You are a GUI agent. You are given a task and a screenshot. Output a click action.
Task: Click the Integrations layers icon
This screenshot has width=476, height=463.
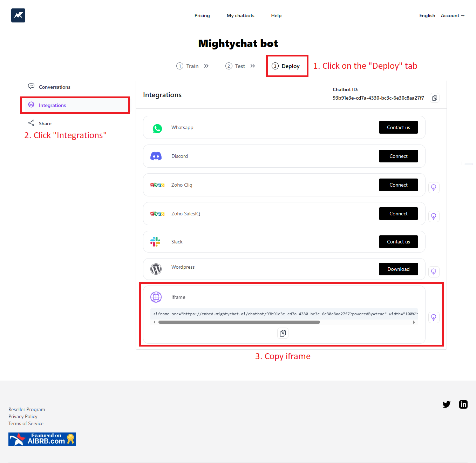31,105
